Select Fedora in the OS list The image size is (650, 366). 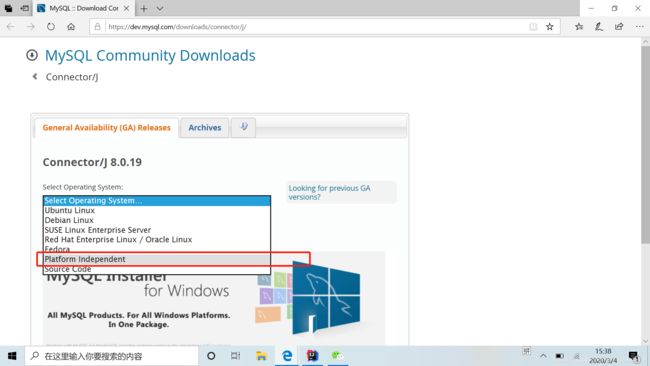157,249
